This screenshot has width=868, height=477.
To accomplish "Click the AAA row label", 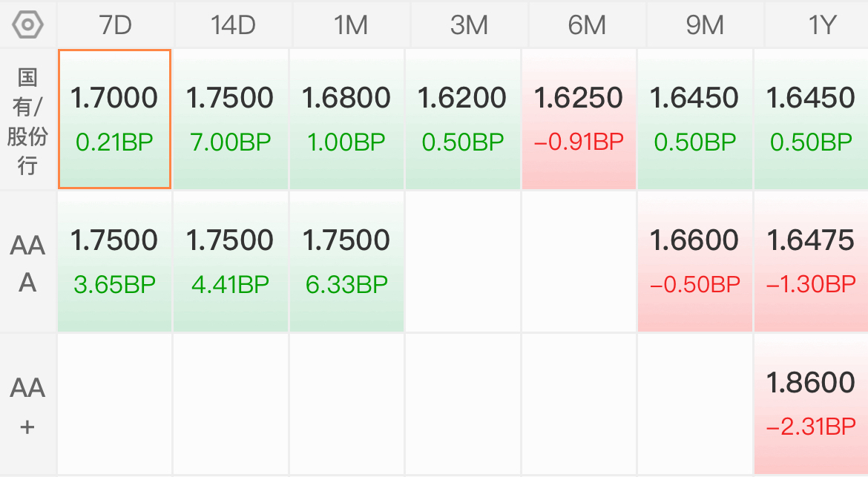I will point(27,263).
